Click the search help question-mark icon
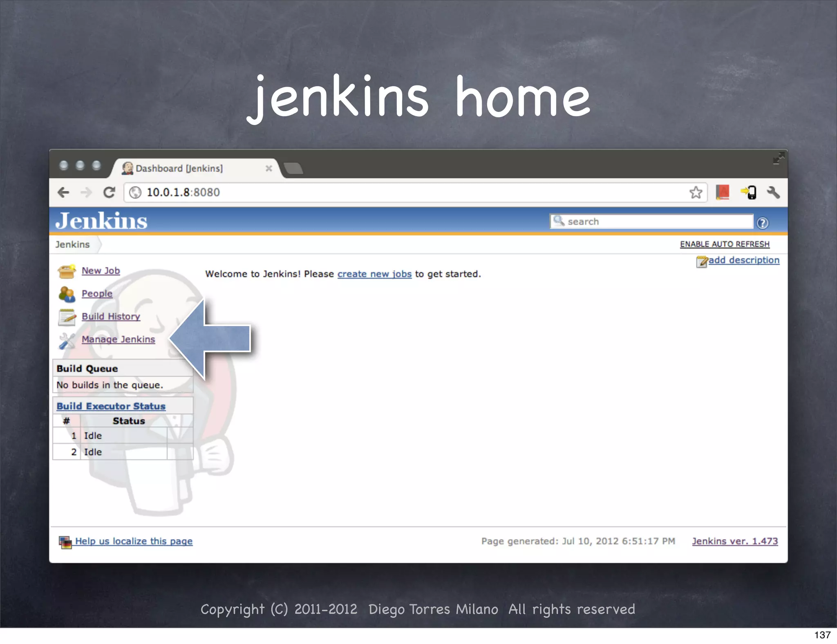 (x=762, y=223)
